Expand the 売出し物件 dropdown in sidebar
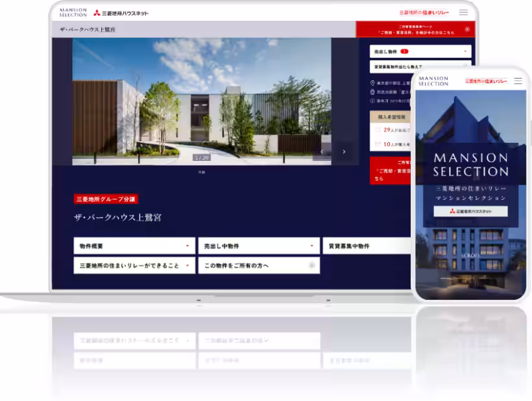The width and height of the screenshot is (532, 401). click(x=420, y=51)
